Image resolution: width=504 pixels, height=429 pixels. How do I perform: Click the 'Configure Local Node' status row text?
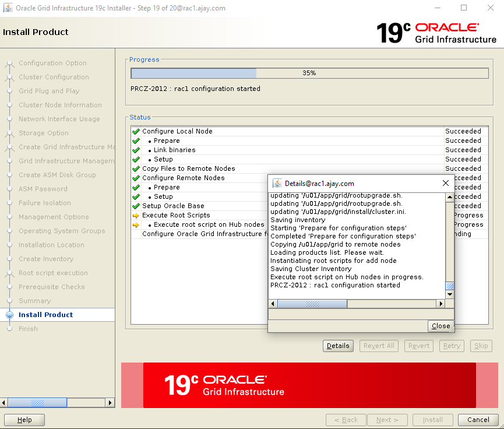(177, 131)
